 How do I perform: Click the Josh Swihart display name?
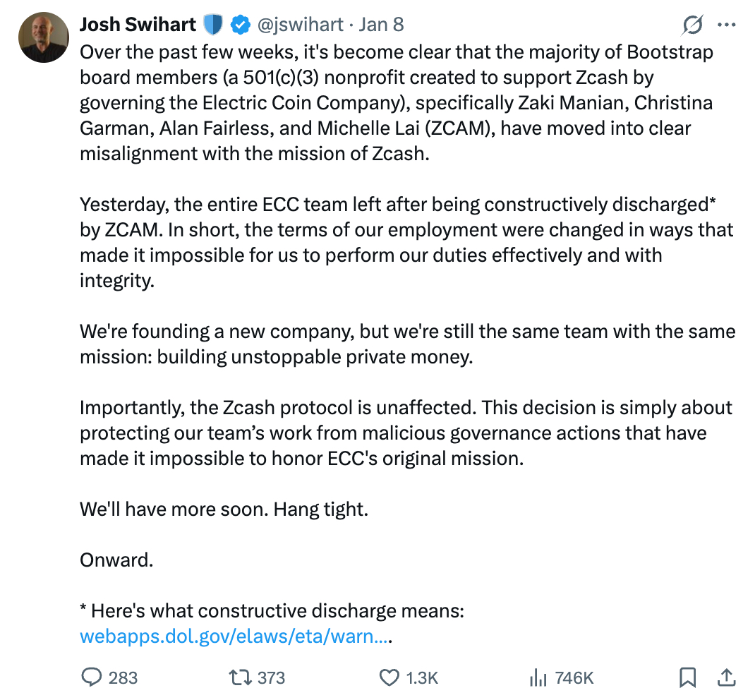tap(137, 25)
